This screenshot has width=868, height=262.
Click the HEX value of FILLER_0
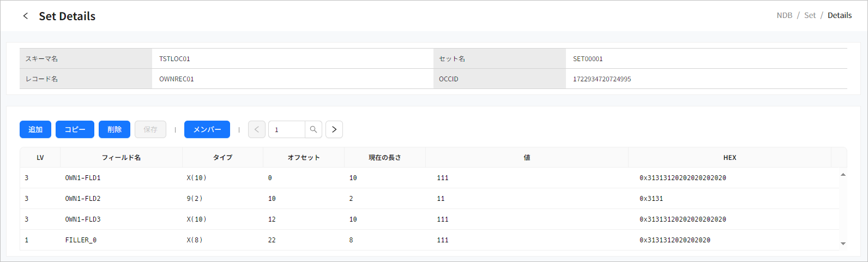click(674, 240)
